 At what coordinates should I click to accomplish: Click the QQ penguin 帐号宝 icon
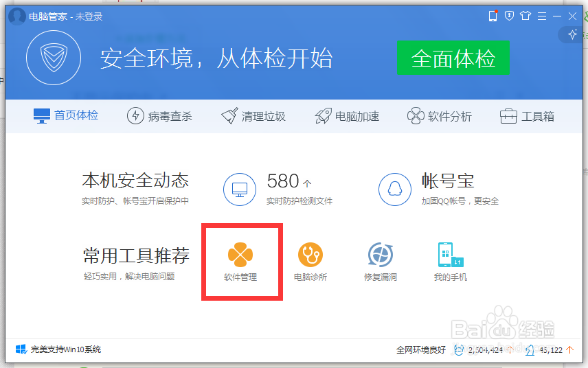click(x=394, y=189)
